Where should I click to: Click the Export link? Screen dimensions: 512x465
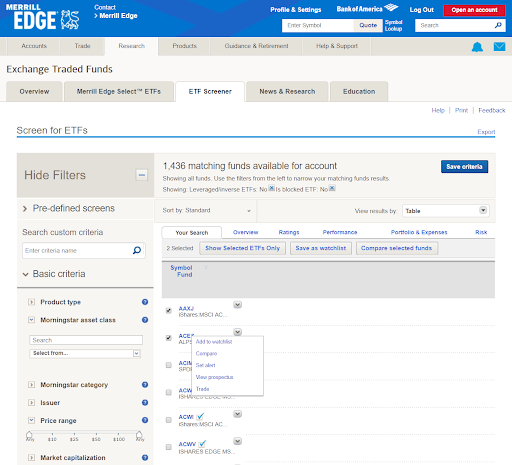click(486, 132)
